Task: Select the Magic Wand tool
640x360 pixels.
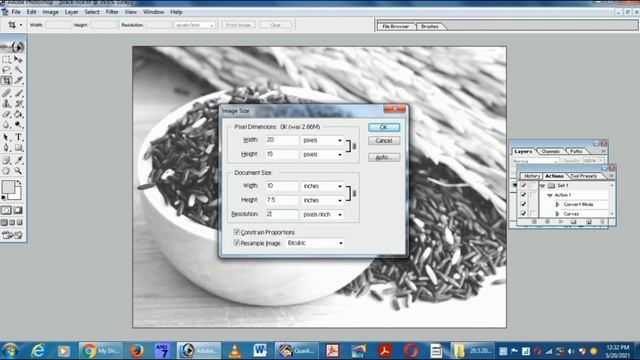Action: tap(18, 70)
